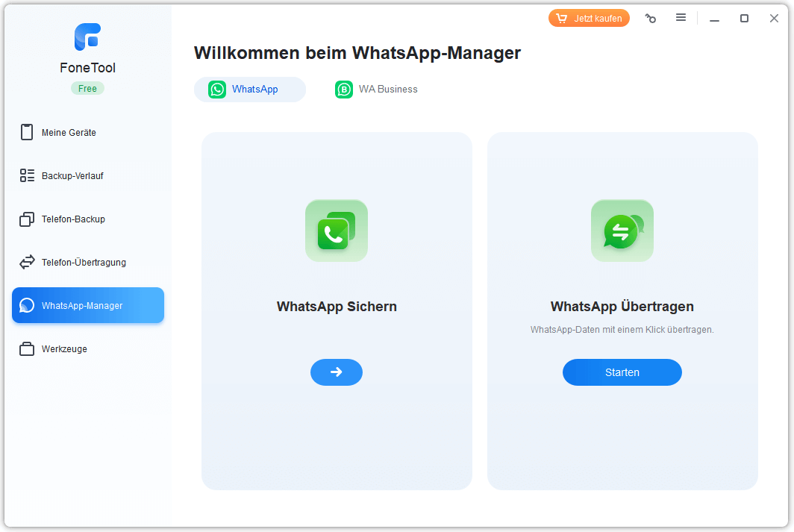Switch to the WA Business tab
This screenshot has height=532, width=794.
(x=377, y=90)
